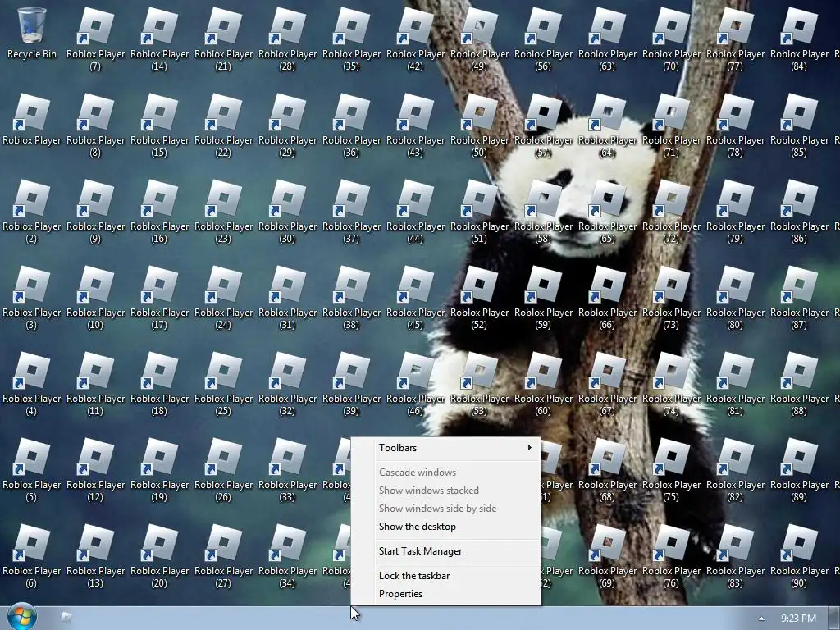Open the Toolbars submenu
840x630 pixels.
click(x=445, y=448)
